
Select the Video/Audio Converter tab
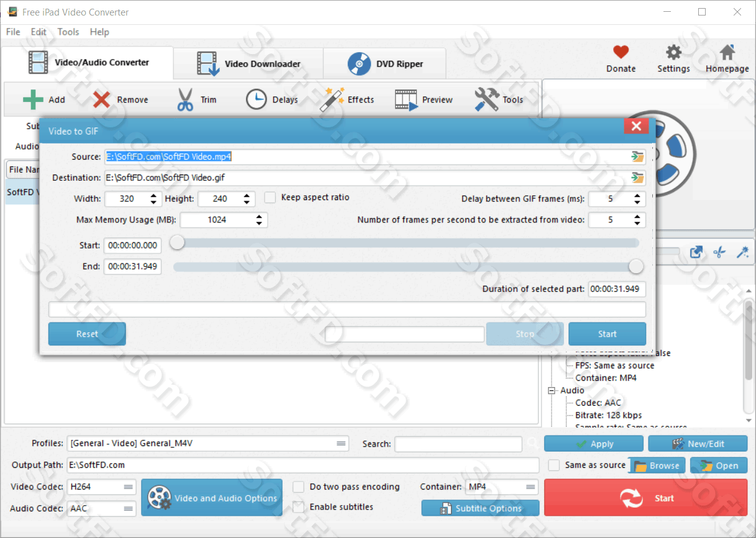(88, 62)
